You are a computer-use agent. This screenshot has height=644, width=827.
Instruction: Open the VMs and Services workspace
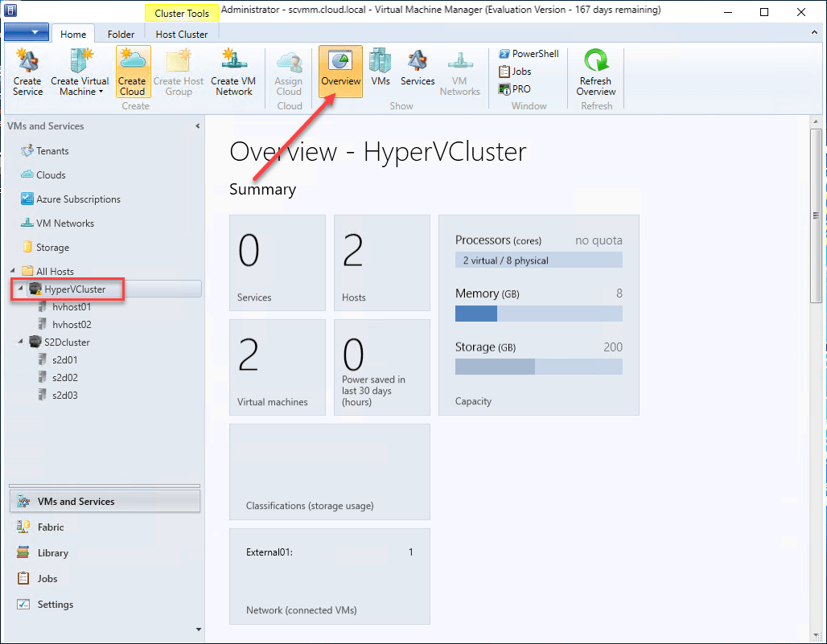[x=105, y=502]
